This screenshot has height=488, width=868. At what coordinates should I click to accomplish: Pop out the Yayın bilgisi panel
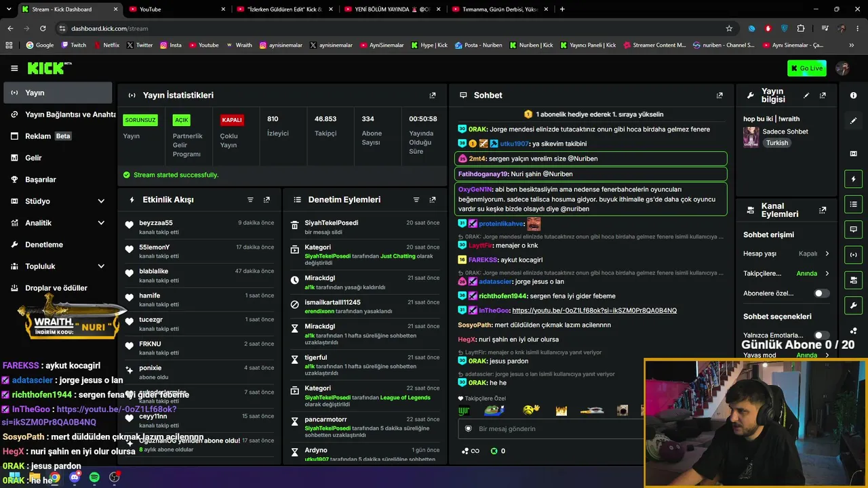823,96
